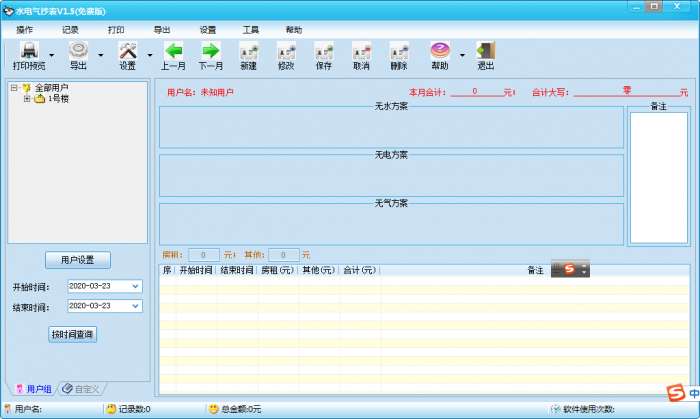Collapse the 全部用户 tree node
The height and width of the screenshot is (419, 700).
click(15, 88)
